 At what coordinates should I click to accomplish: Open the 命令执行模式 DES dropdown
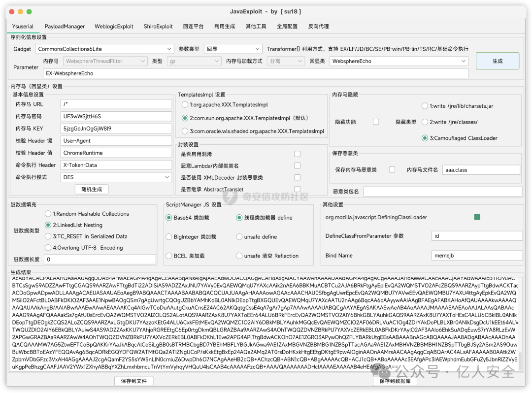pos(108,177)
